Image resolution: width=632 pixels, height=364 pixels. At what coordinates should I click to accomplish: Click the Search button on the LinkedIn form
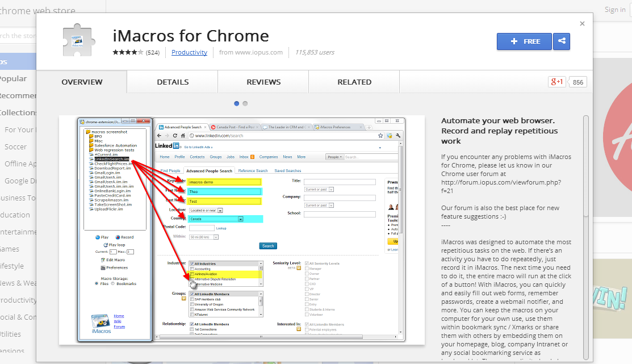tap(267, 246)
